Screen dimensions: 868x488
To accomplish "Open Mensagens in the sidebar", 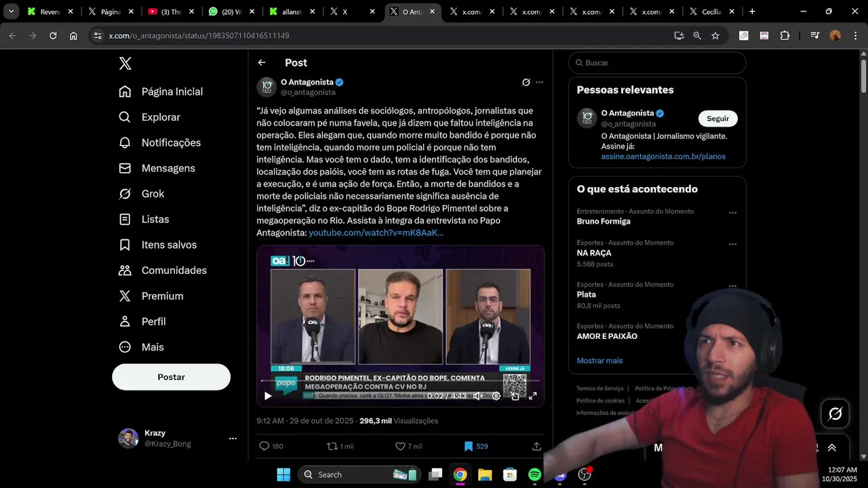I will (157, 168).
